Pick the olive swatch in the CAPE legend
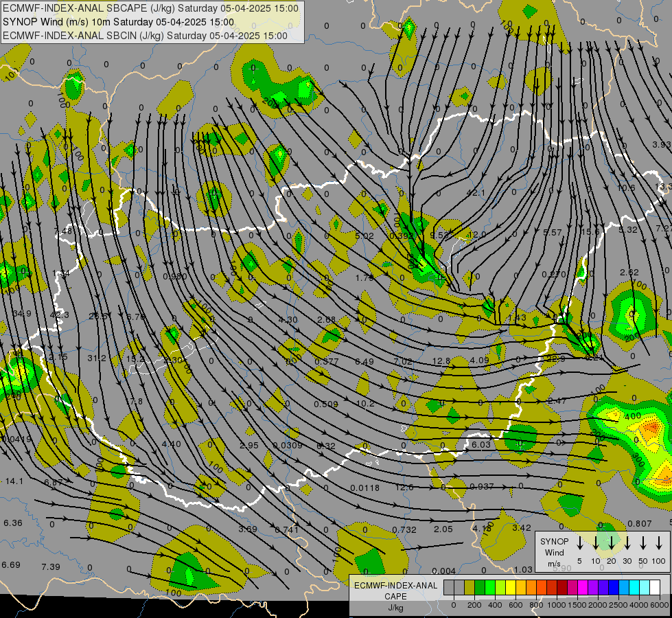672x618 pixels. (x=470, y=588)
